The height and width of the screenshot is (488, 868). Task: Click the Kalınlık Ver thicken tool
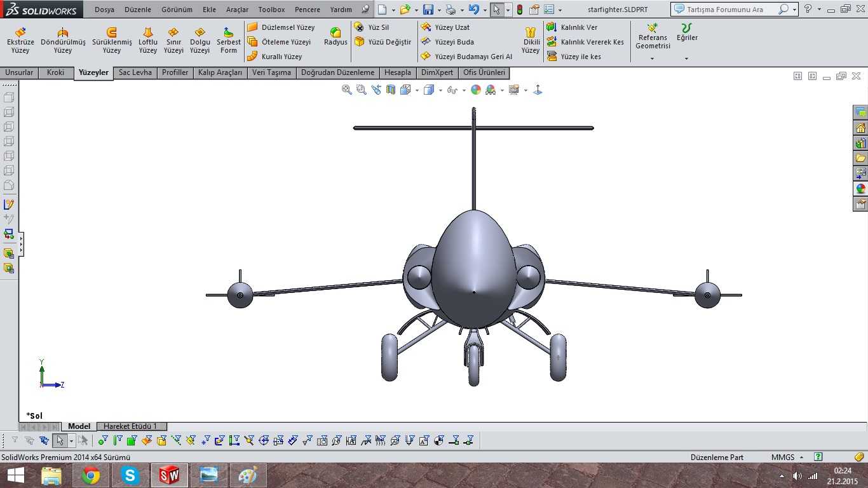tap(573, 27)
